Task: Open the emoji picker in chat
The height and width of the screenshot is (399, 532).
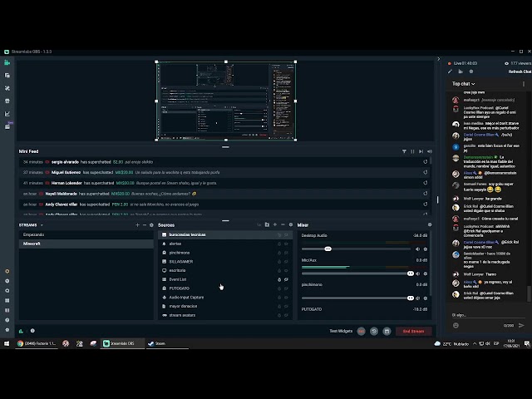Action: point(456,325)
